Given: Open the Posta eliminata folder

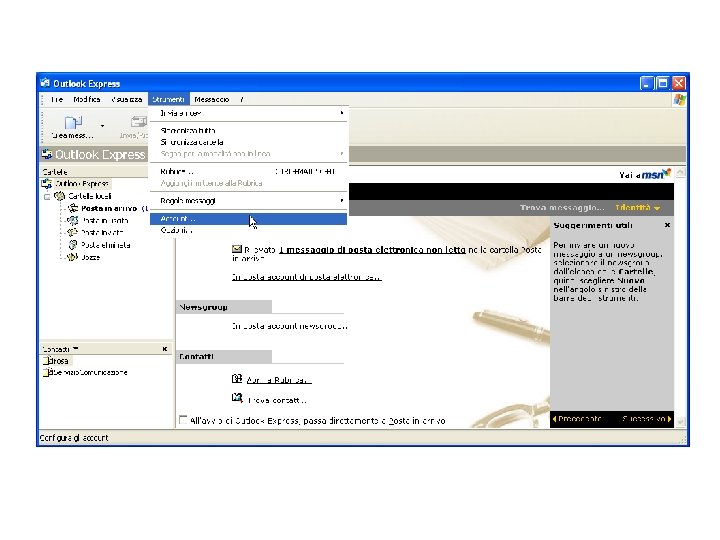Looking at the screenshot, I should coord(106,245).
